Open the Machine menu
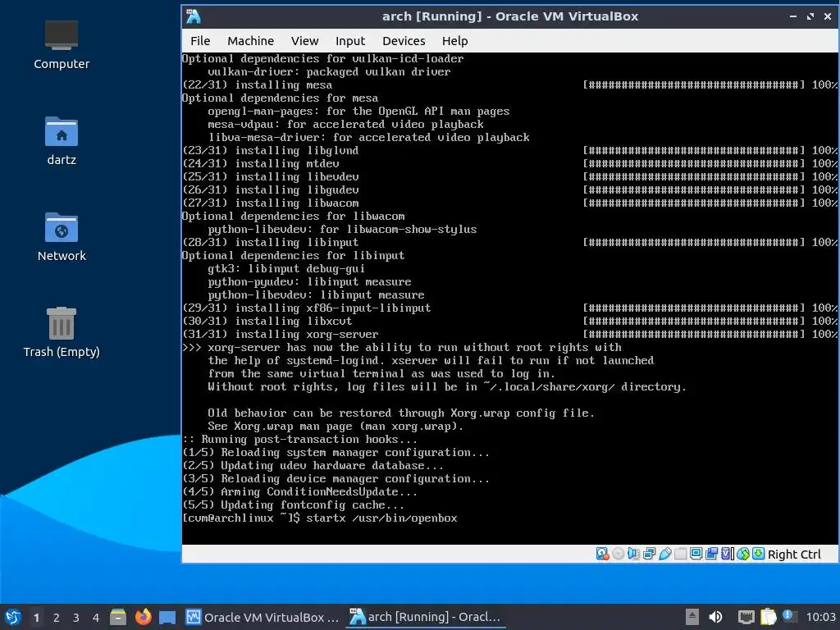The width and height of the screenshot is (840, 630). tap(250, 41)
